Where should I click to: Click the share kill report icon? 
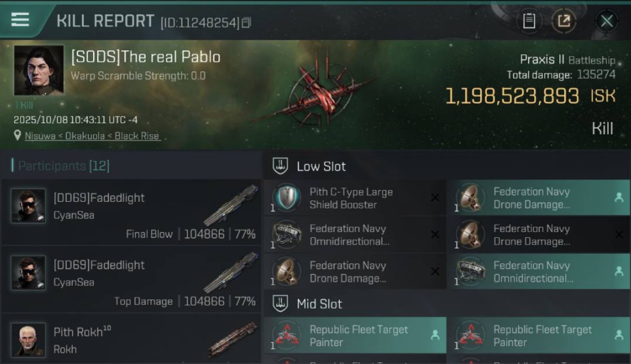tap(564, 21)
